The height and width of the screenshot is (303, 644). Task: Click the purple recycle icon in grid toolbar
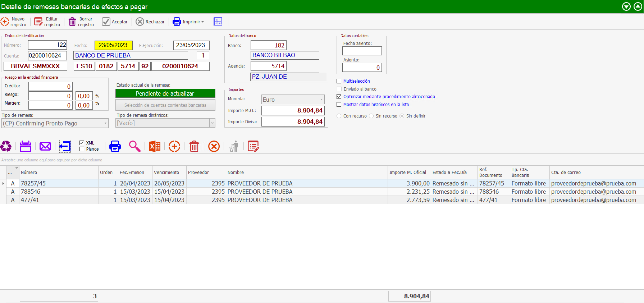6,146
